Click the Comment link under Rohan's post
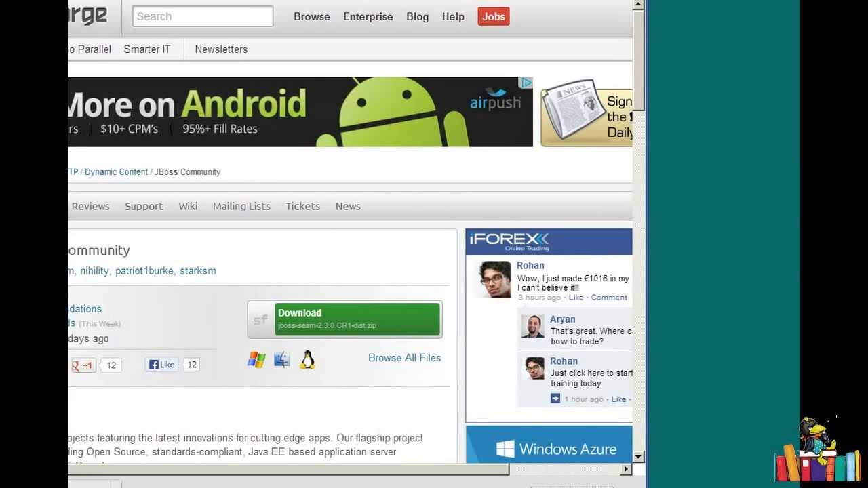 [x=609, y=298]
